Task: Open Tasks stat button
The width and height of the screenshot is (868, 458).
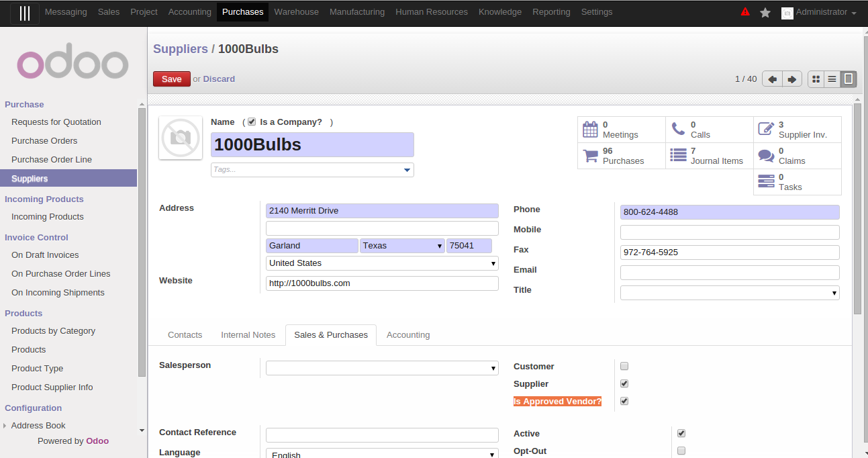Action: 798,182
